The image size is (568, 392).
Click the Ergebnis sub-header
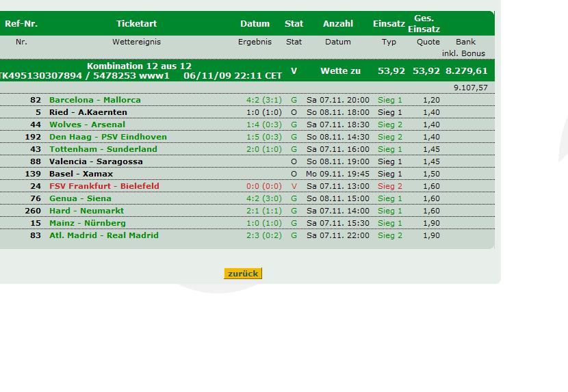point(255,42)
